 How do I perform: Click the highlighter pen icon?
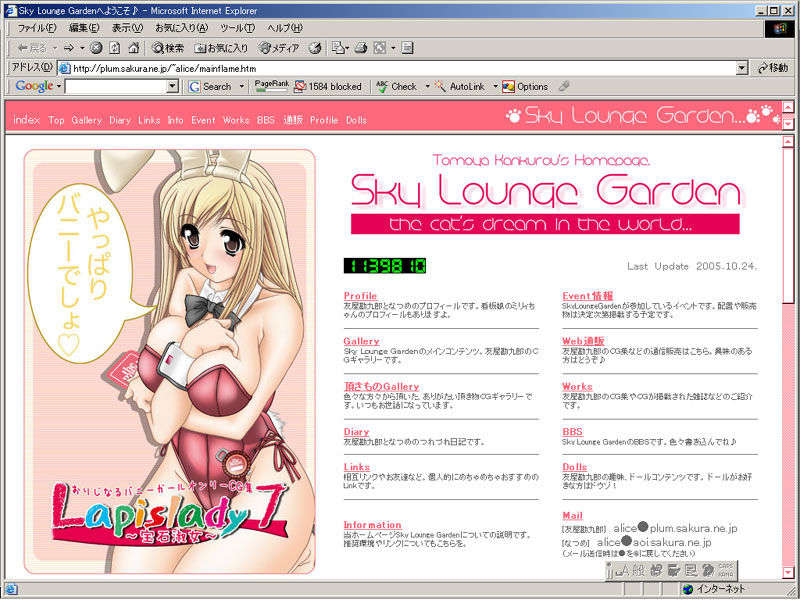tap(563, 86)
